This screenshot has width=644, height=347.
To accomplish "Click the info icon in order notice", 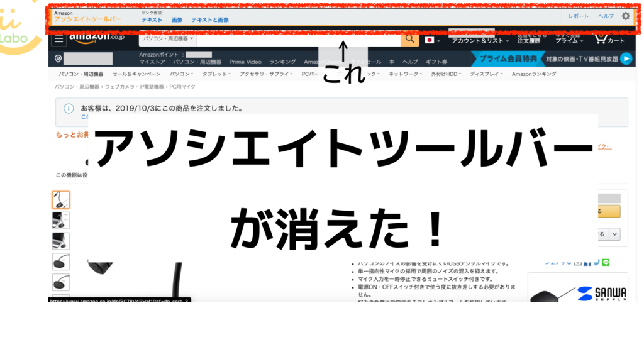I will pos(69,108).
